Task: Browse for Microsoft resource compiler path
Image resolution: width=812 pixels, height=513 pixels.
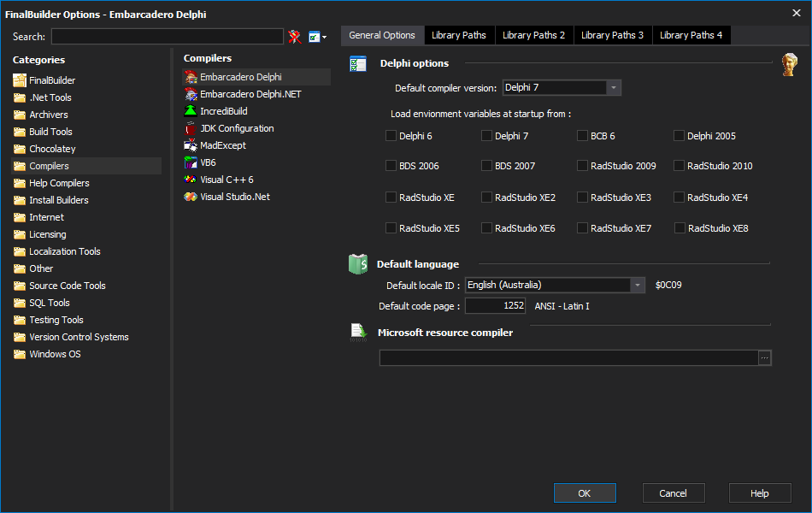Action: pyautogui.click(x=765, y=358)
